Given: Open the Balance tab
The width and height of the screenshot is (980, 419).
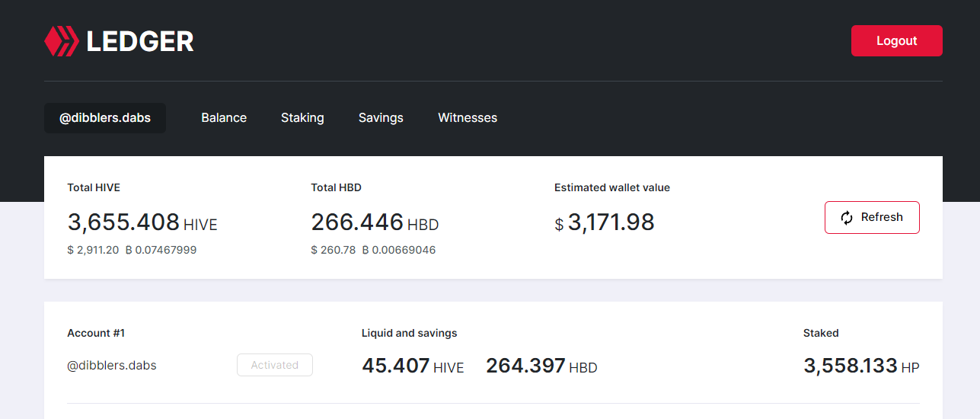Looking at the screenshot, I should click(224, 118).
